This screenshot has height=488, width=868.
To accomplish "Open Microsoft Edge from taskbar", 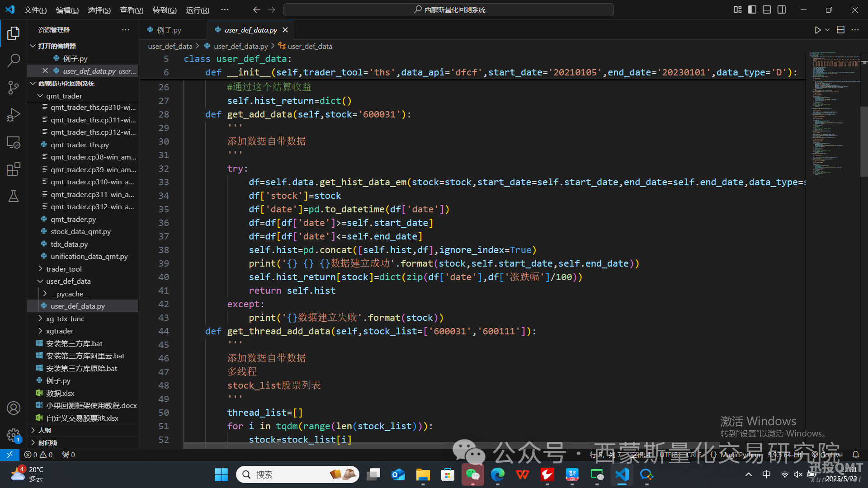I will [497, 474].
